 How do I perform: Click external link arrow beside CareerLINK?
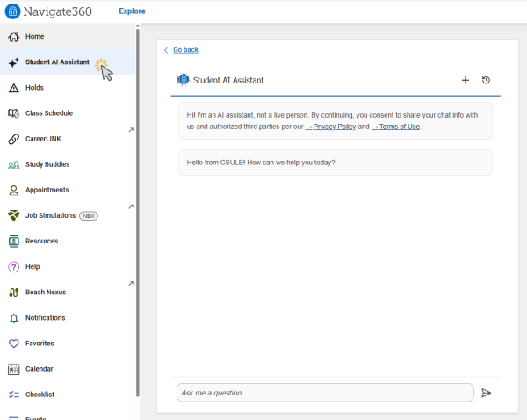click(131, 130)
